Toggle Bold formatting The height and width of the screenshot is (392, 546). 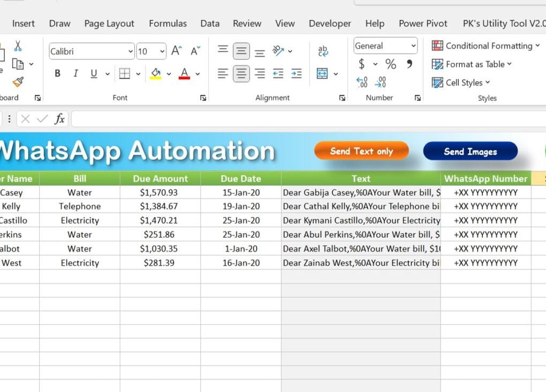point(57,73)
